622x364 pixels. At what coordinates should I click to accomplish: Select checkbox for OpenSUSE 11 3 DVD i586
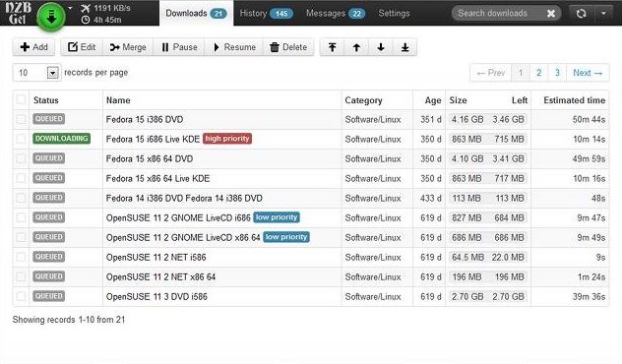click(x=21, y=296)
